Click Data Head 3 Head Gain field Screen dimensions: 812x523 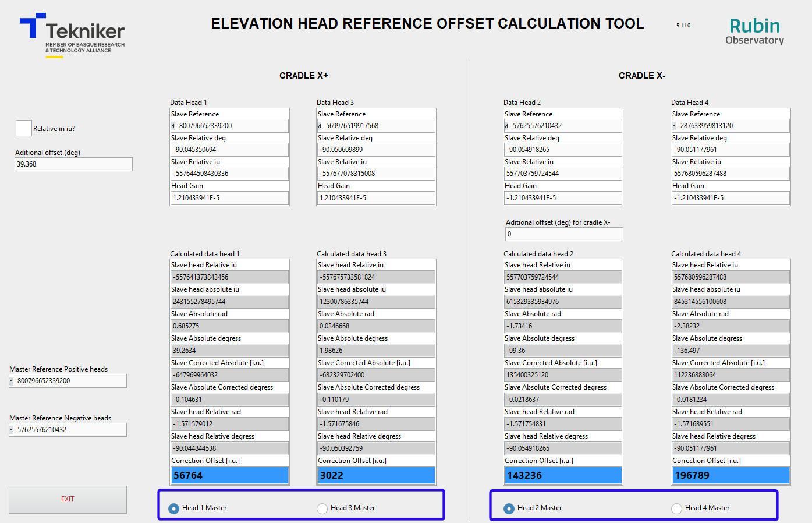[x=376, y=198]
